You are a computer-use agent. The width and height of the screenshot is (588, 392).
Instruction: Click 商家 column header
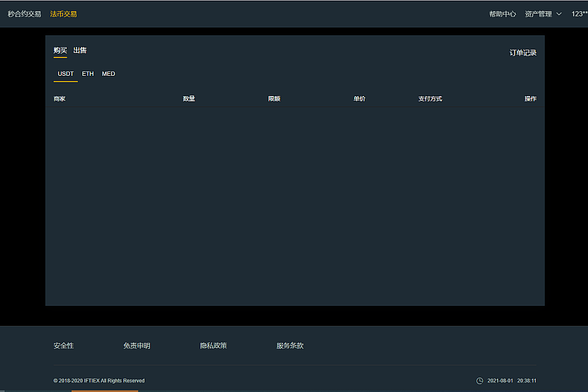(x=59, y=99)
